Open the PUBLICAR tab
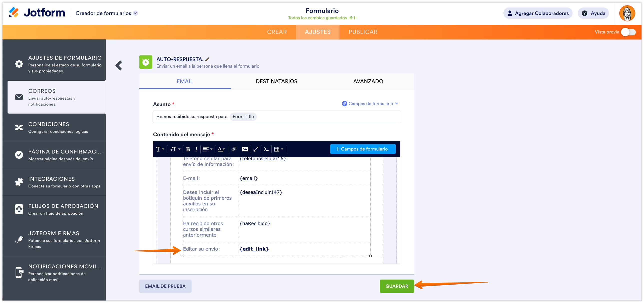 pos(363,32)
